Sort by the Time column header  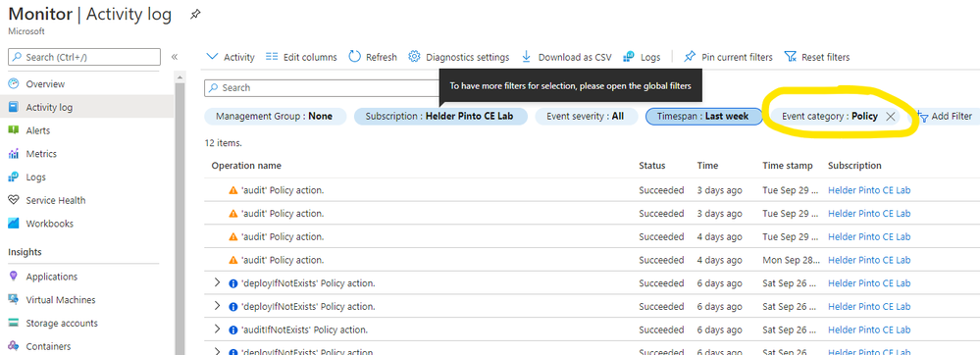pos(707,166)
